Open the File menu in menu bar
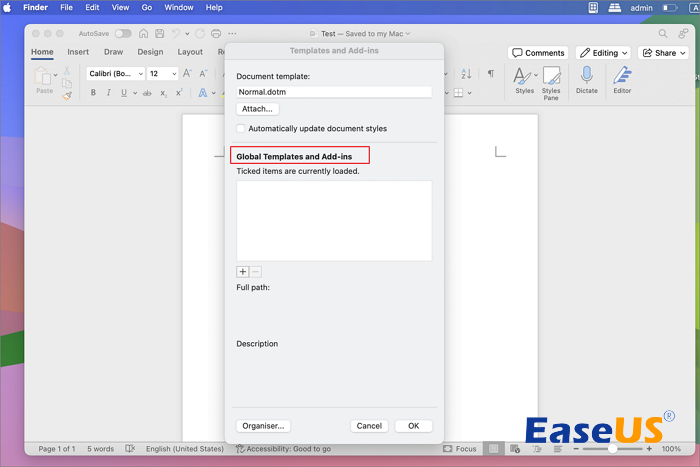Viewport: 700px width, 467px height. coord(67,8)
